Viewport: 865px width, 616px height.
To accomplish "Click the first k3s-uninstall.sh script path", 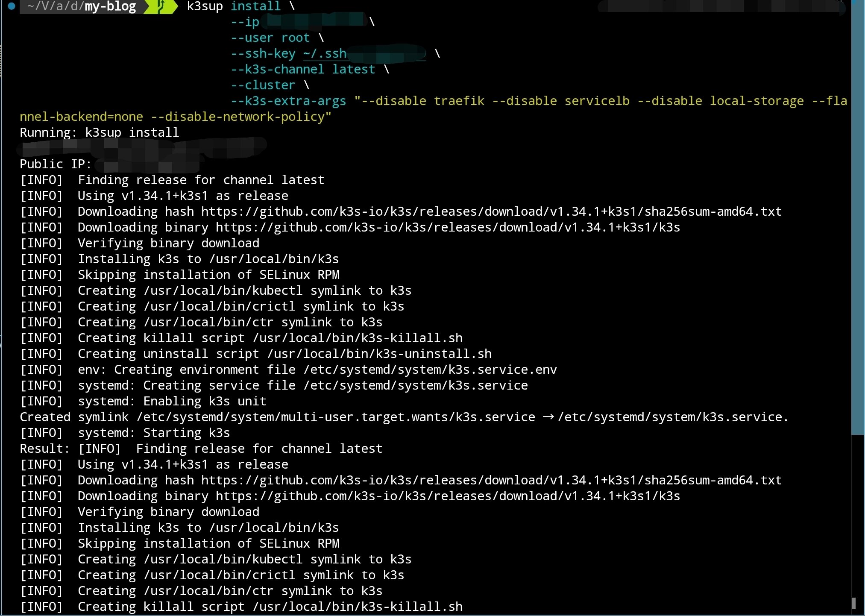I will tap(379, 354).
